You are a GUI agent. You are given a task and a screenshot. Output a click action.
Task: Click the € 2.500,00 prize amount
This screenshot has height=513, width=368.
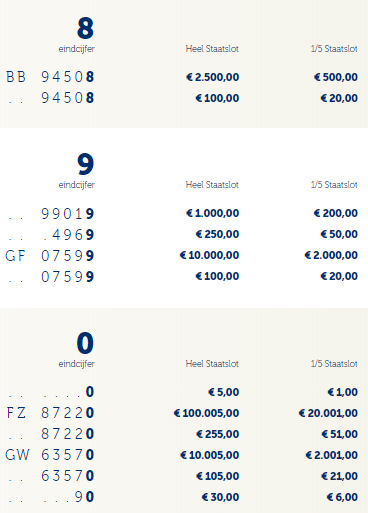pyautogui.click(x=213, y=77)
